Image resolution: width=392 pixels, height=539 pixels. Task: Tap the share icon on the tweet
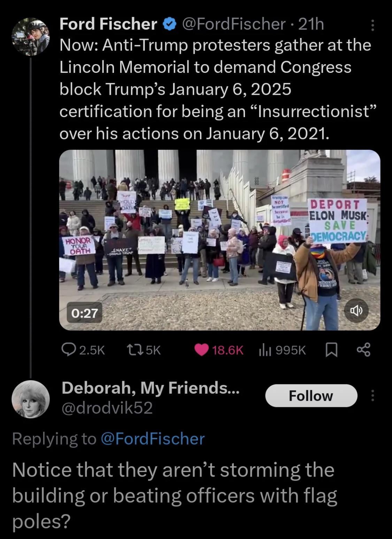tap(364, 350)
